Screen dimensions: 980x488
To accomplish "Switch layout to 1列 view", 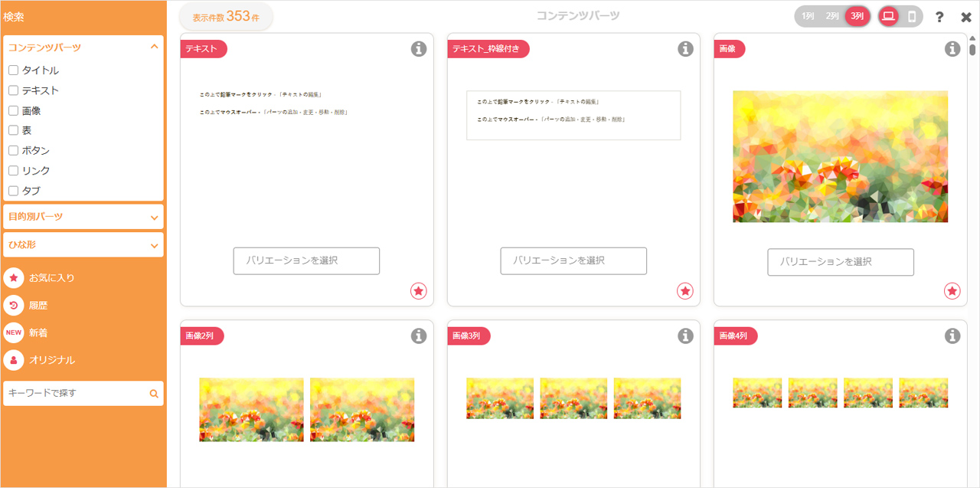I will 808,16.
